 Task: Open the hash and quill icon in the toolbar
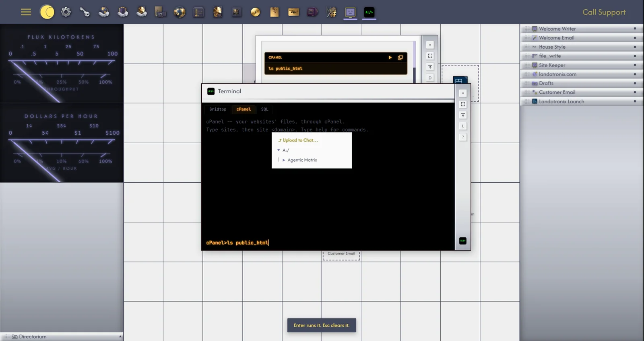coord(331,12)
